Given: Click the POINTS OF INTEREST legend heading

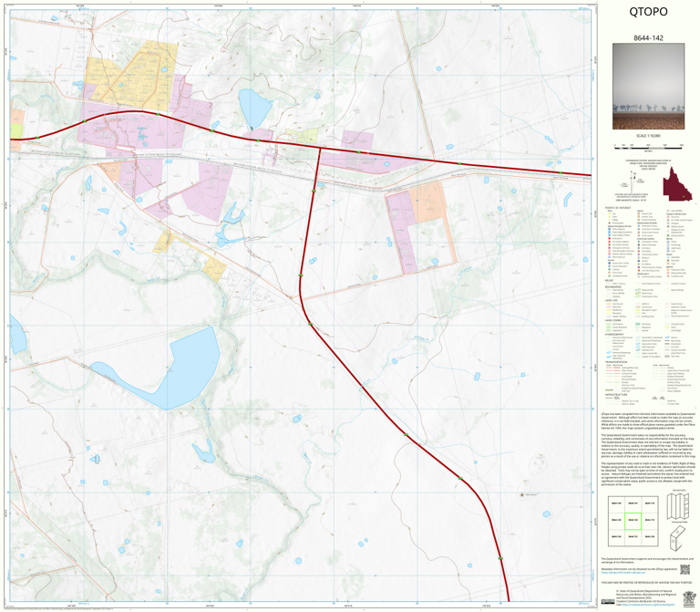Looking at the screenshot, I should pos(618,208).
